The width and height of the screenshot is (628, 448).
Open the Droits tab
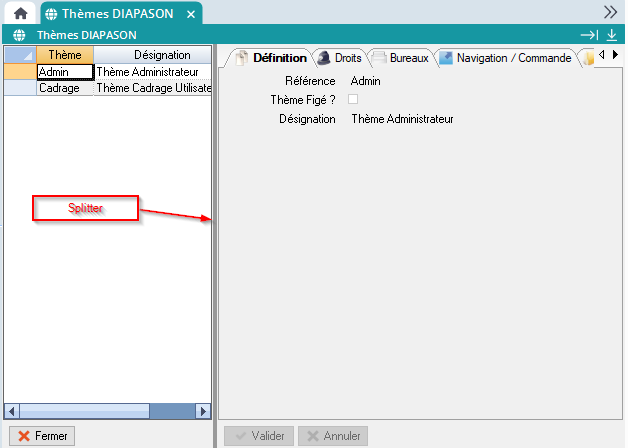pyautogui.click(x=339, y=58)
